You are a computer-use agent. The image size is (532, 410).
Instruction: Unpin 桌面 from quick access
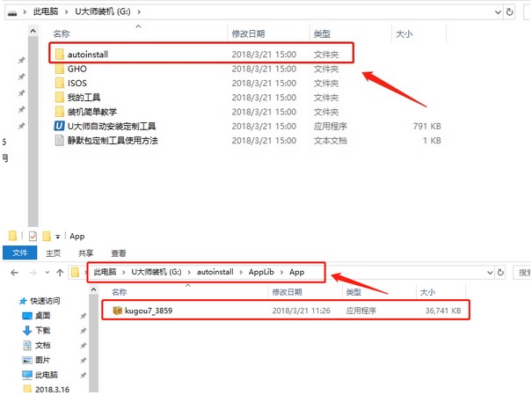84,316
